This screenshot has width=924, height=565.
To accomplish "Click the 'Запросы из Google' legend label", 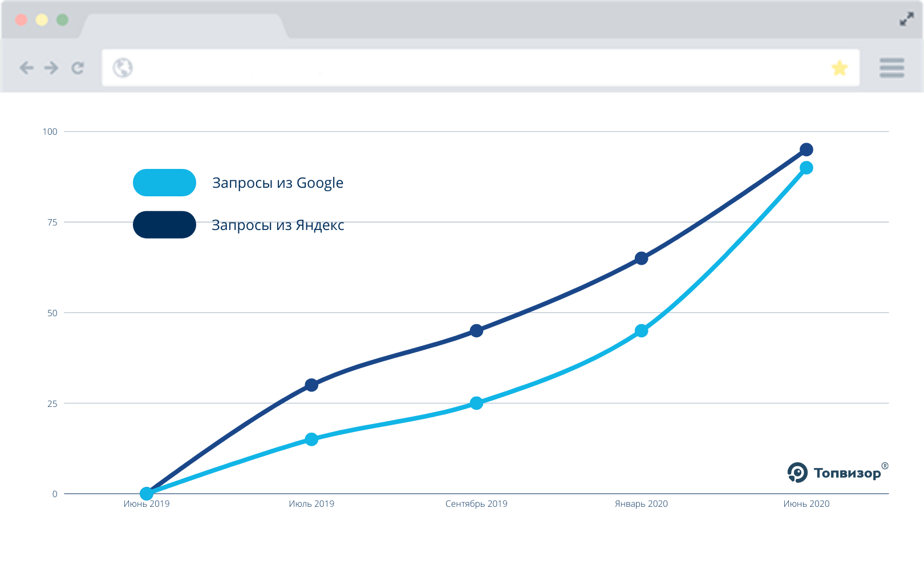I will tap(278, 183).
